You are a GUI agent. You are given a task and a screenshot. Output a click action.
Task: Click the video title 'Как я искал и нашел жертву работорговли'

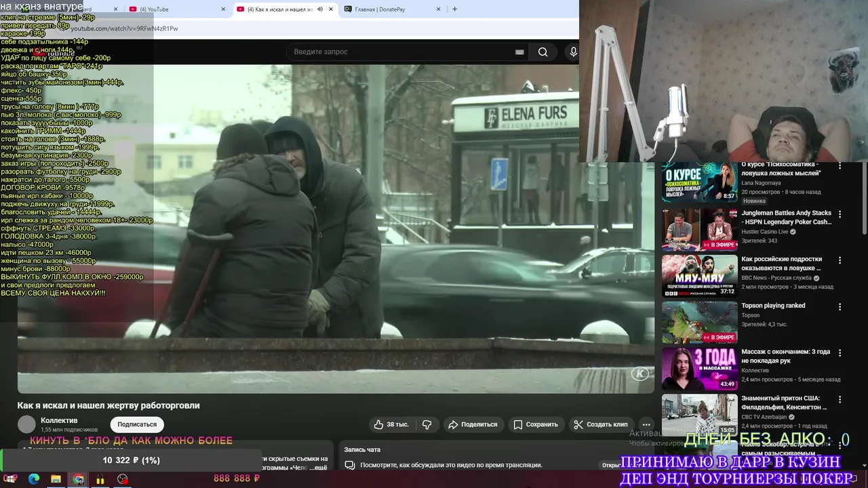tap(108, 405)
